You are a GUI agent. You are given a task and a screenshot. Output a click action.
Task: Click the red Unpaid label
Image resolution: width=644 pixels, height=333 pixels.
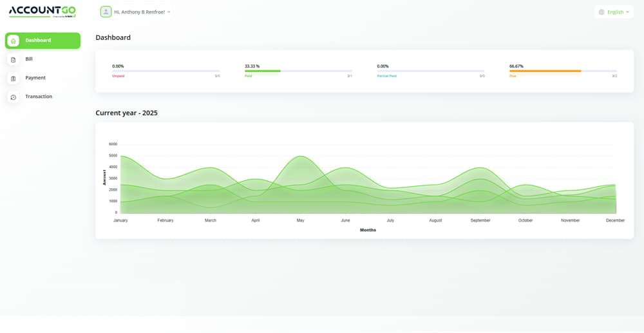118,76
